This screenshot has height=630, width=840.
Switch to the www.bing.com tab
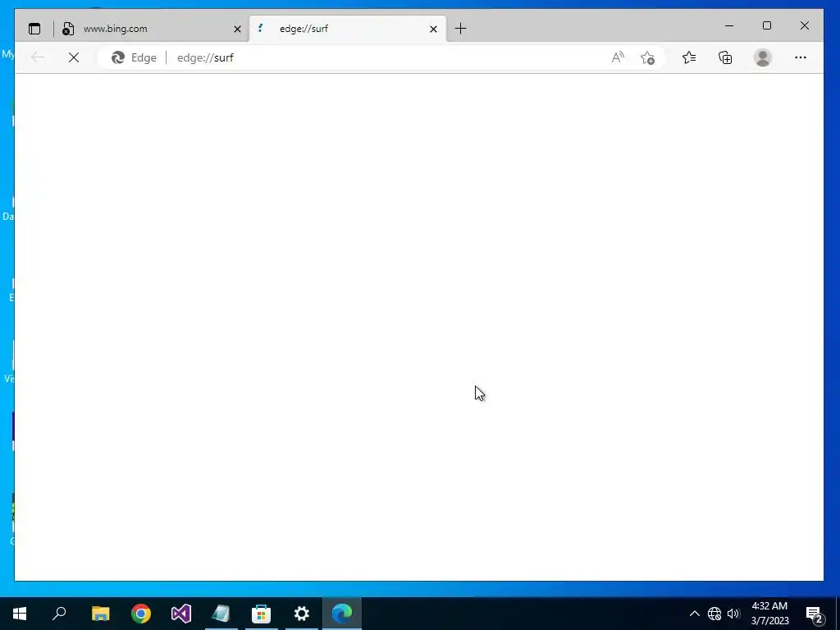[x=151, y=29]
